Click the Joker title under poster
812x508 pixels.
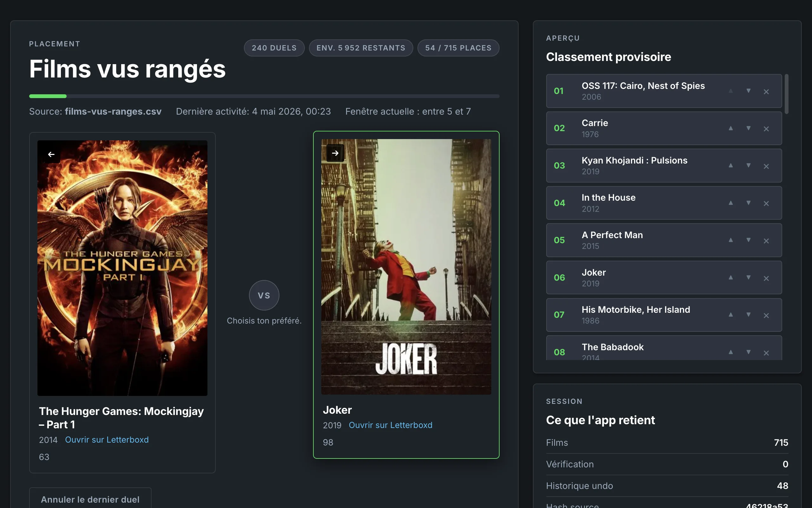click(x=337, y=410)
